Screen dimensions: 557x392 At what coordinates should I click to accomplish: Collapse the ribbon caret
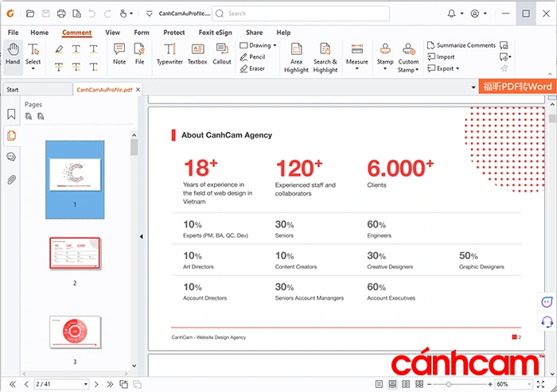550,74
